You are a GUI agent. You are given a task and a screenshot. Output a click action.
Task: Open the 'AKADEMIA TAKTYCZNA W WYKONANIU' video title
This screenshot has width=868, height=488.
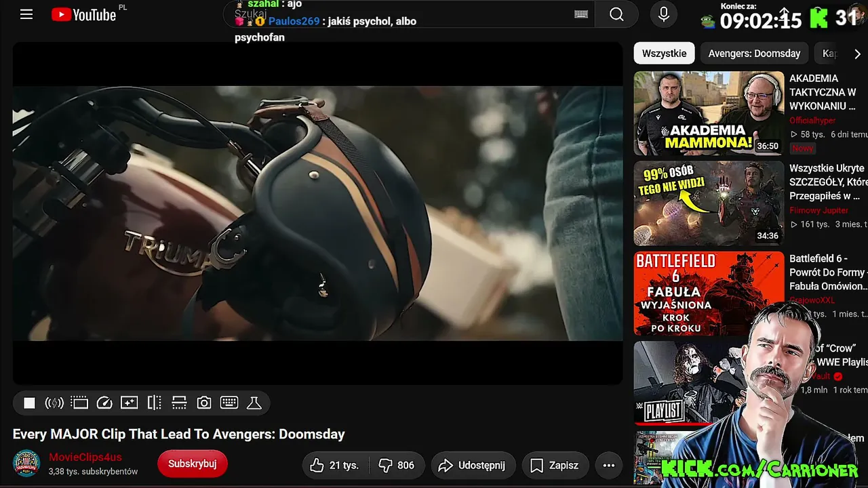pyautogui.click(x=823, y=92)
